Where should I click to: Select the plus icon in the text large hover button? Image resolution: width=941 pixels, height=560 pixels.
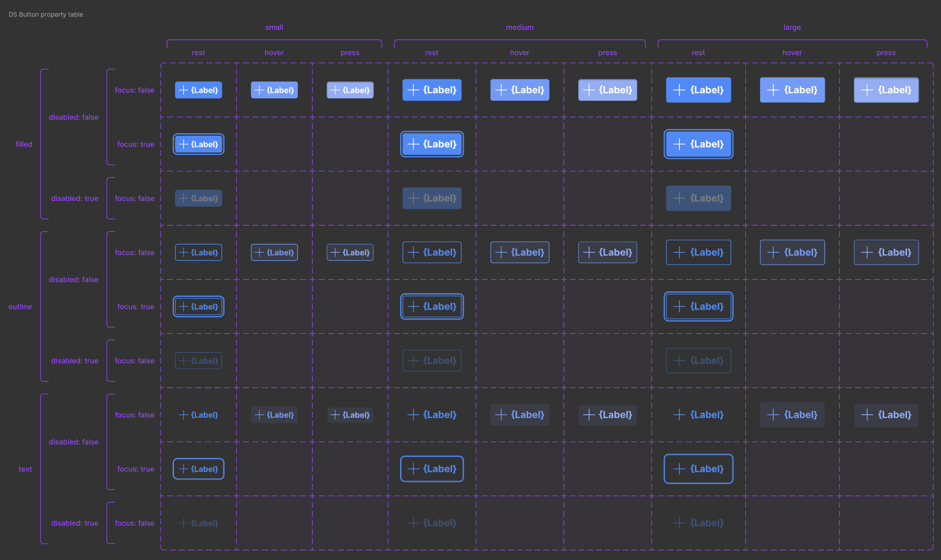[773, 415]
